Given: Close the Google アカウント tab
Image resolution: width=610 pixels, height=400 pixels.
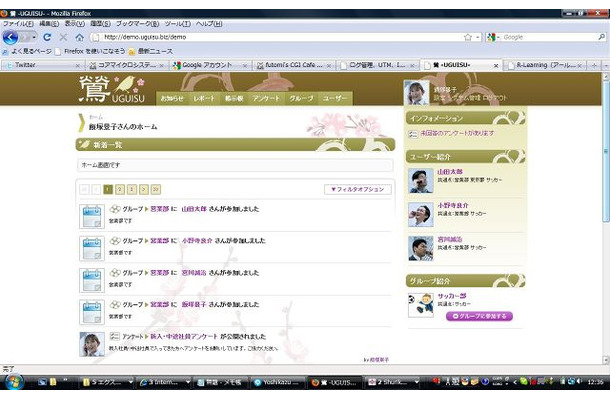Looking at the screenshot, I should click(x=245, y=66).
